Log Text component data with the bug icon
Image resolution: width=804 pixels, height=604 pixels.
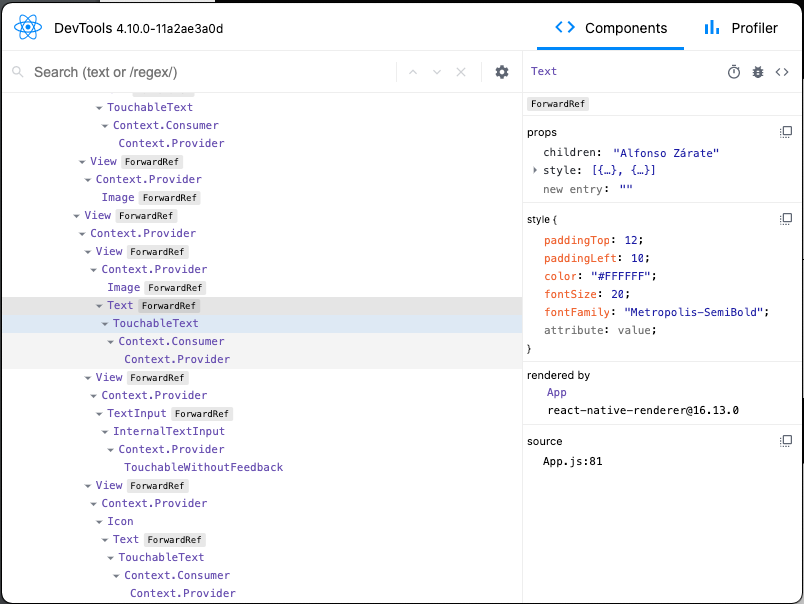(x=758, y=71)
